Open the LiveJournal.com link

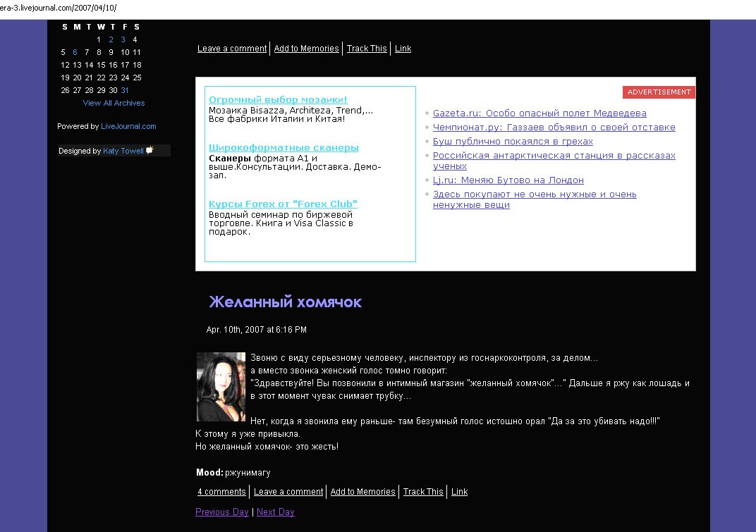(128, 127)
